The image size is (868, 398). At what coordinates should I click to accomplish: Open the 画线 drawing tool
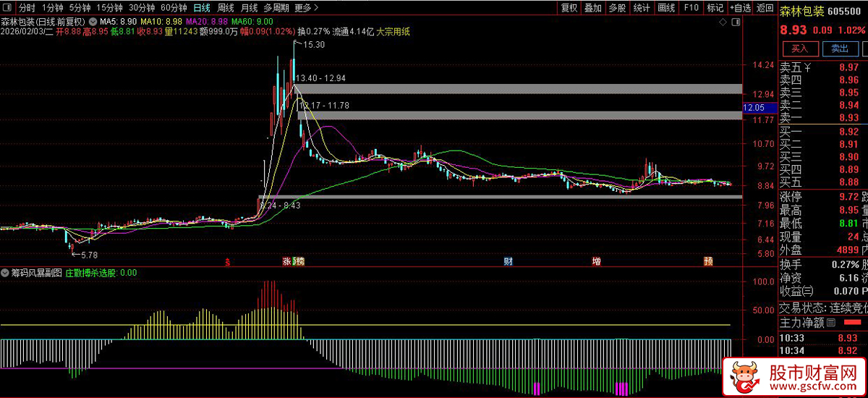pyautogui.click(x=666, y=8)
